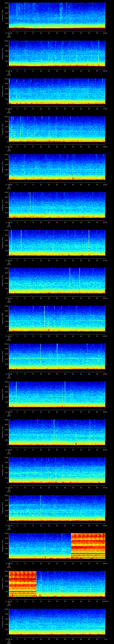
Task: Click the "21:46:00" time axis label
Action: [x=9, y=109]
